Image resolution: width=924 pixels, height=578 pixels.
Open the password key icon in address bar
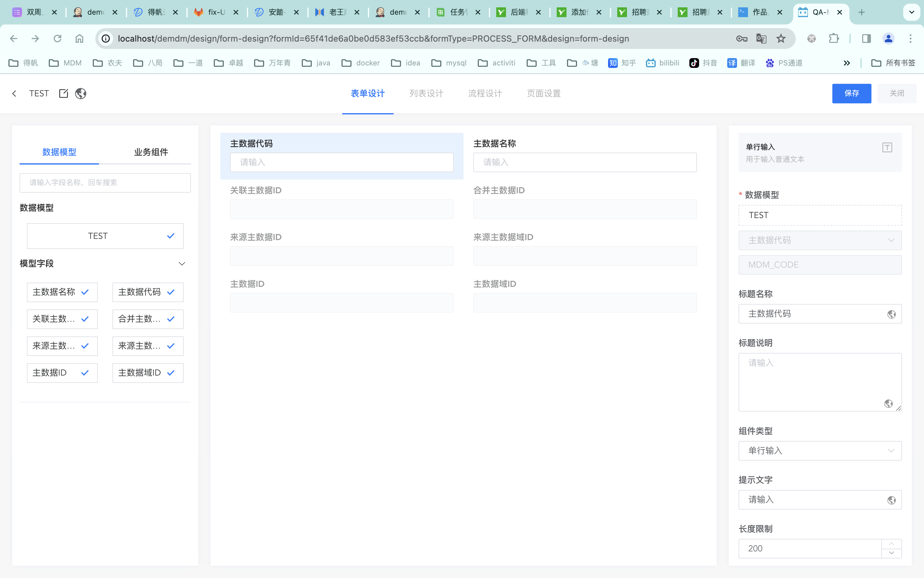[742, 39]
